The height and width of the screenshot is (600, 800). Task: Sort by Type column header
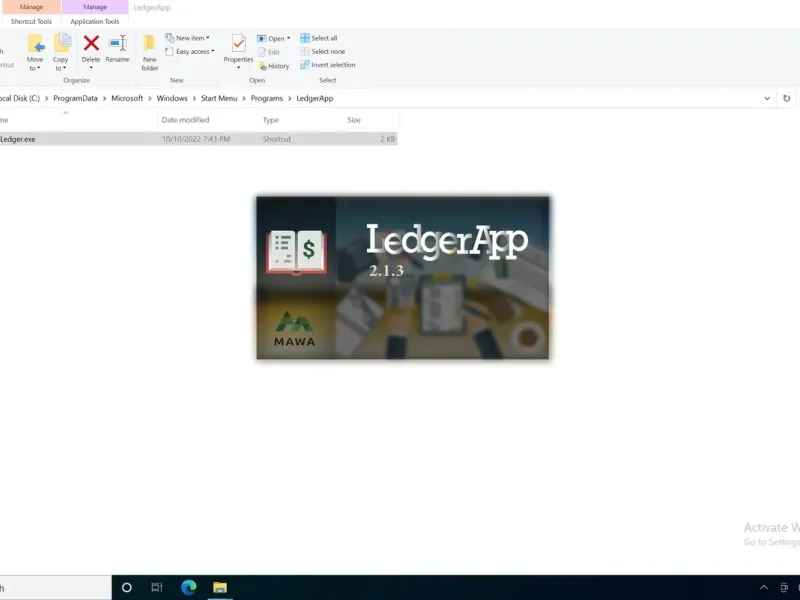(270, 120)
